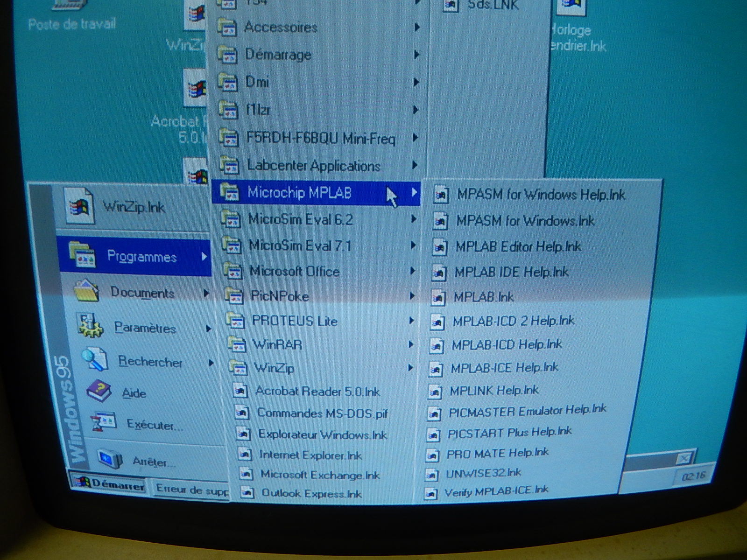
Task: Expand arrow next to PROTEUS Lite
Action: (411, 321)
